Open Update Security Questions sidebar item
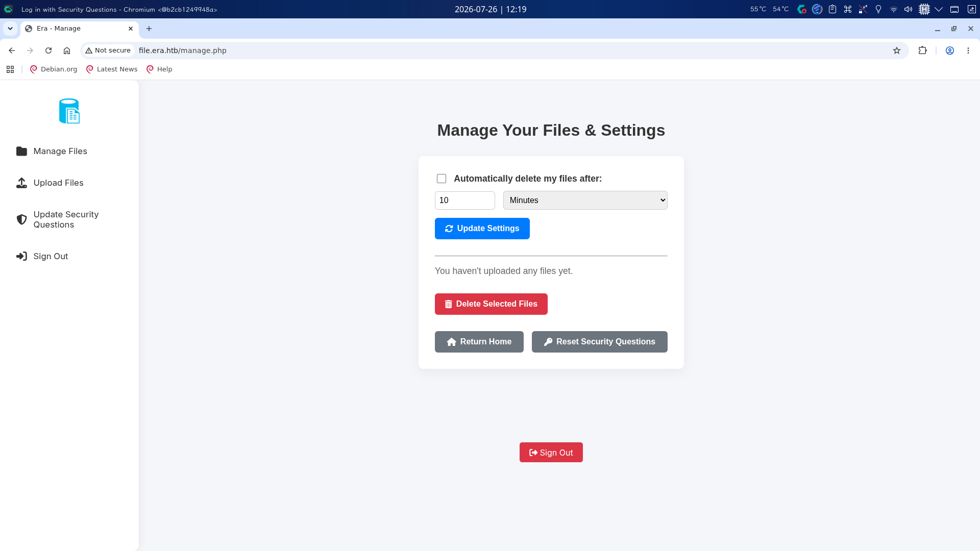 pyautogui.click(x=66, y=220)
